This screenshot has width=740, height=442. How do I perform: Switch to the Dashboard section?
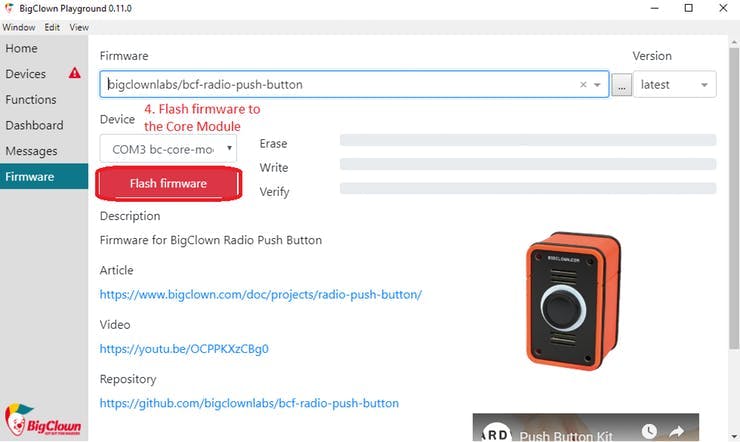[x=44, y=125]
